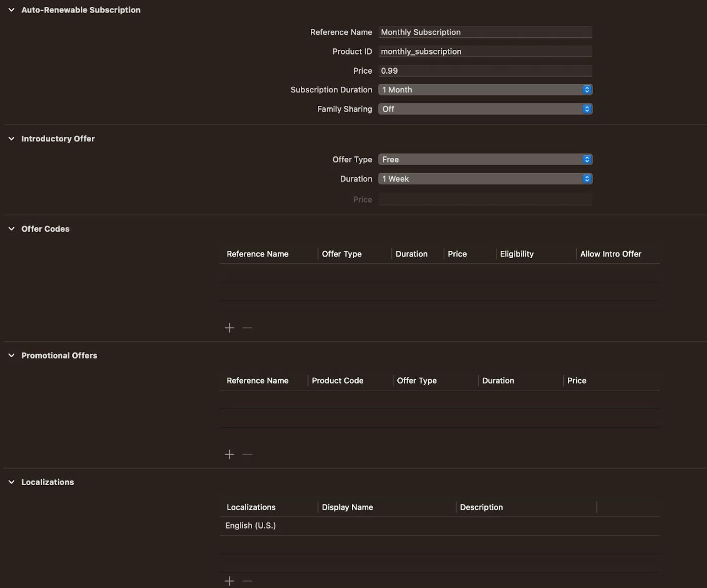
Task: Click minus icon under Promotional Offers table
Action: (247, 454)
